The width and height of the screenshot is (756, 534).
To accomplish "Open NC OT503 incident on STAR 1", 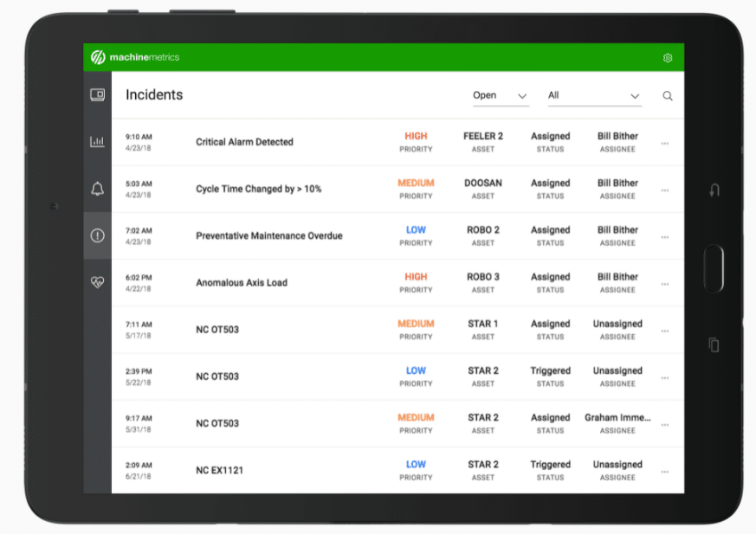I will (x=217, y=330).
